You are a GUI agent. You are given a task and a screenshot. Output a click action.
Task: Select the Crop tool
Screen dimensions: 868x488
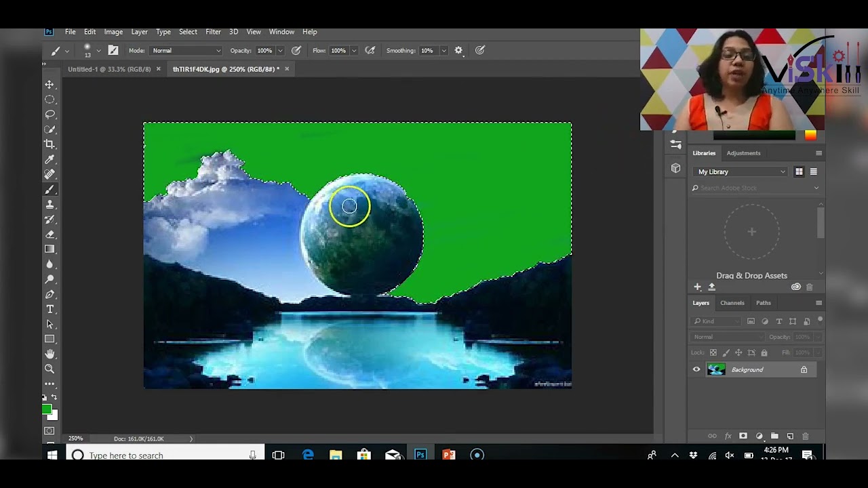tap(50, 144)
